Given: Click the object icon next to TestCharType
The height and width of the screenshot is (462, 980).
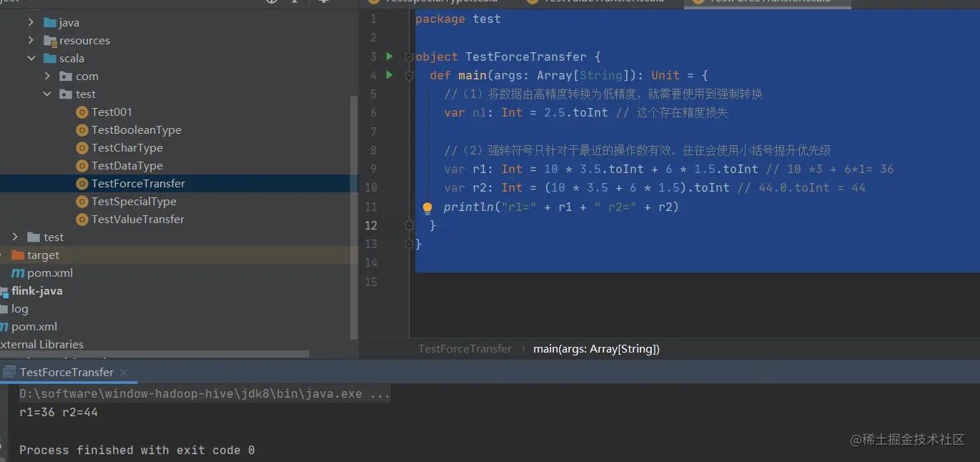Looking at the screenshot, I should pyautogui.click(x=82, y=147).
